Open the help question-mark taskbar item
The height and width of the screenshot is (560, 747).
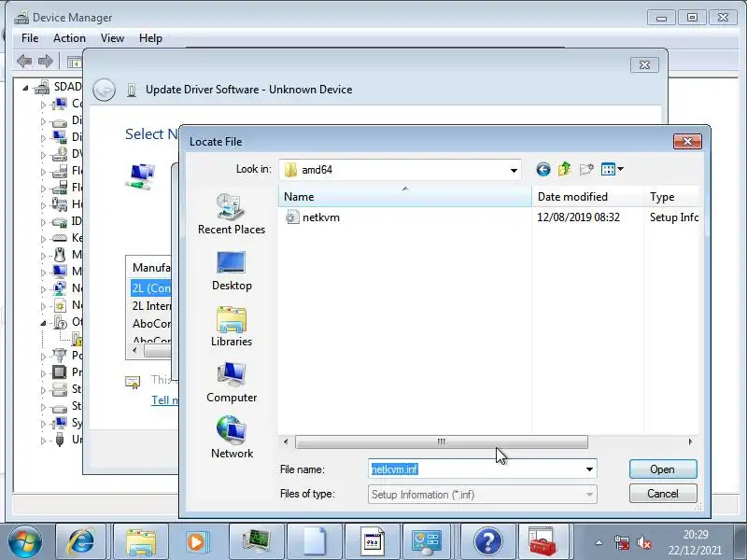point(487,541)
